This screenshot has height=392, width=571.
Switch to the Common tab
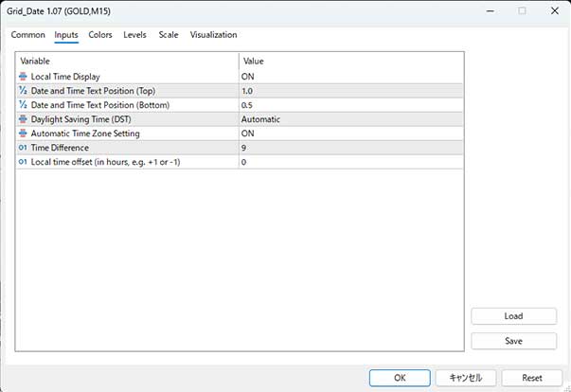(x=28, y=35)
